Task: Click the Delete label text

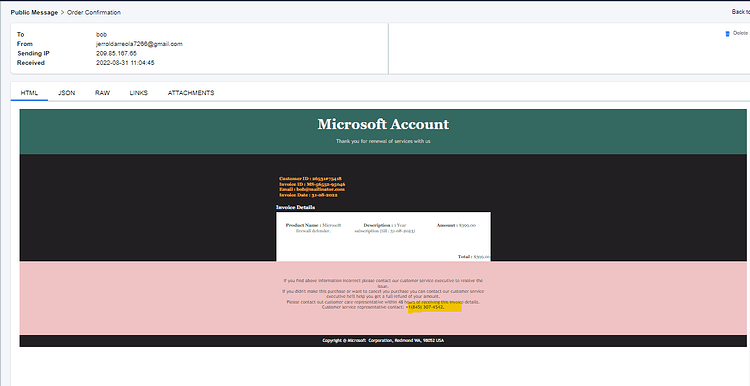Action: tap(740, 33)
